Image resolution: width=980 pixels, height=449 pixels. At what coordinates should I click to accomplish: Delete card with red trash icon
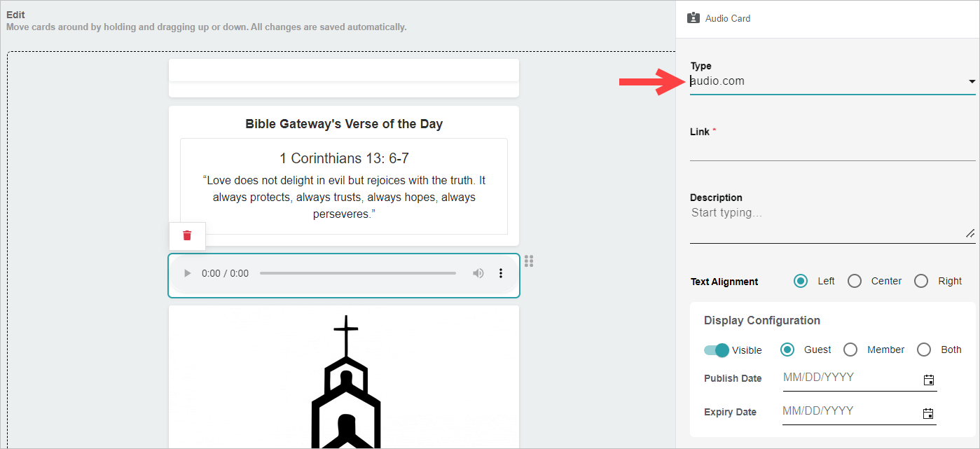click(187, 235)
